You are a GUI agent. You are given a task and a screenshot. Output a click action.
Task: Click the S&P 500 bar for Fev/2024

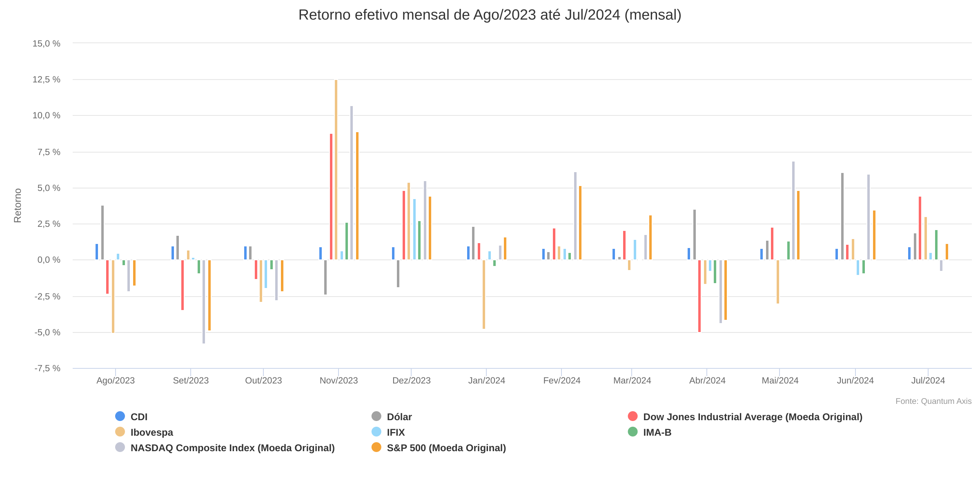click(580, 223)
